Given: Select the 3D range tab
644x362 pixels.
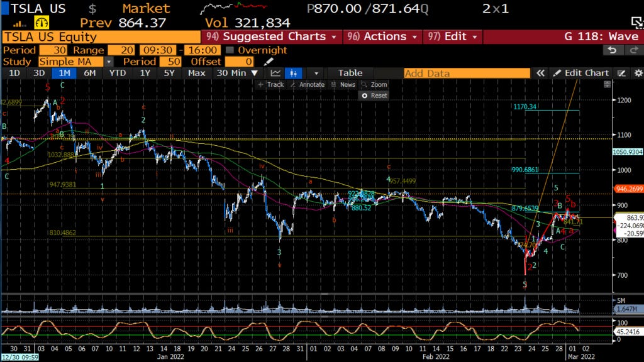Looking at the screenshot, I should coord(39,73).
